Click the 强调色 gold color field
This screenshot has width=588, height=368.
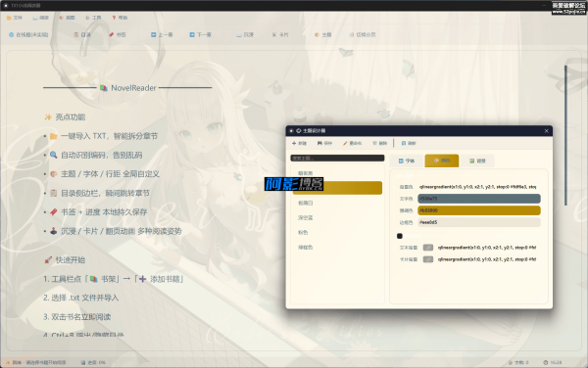(479, 210)
